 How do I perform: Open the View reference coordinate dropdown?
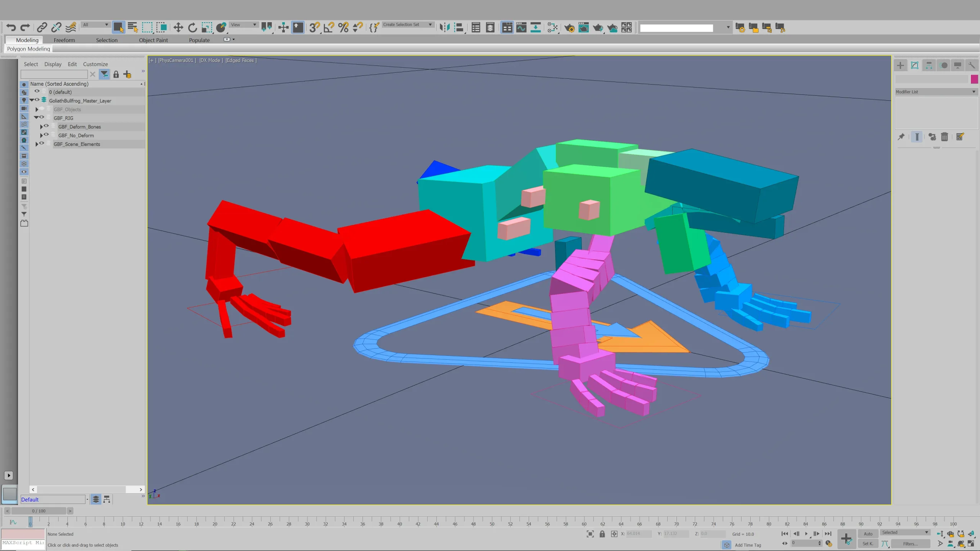[x=243, y=25]
